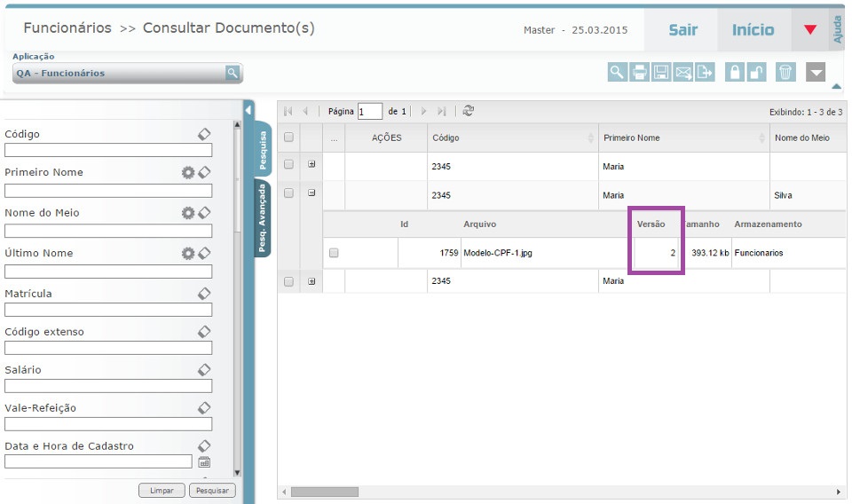Switch to the Pesq. Avançada tab
The width and height of the screenshot is (852, 504).
(x=263, y=218)
